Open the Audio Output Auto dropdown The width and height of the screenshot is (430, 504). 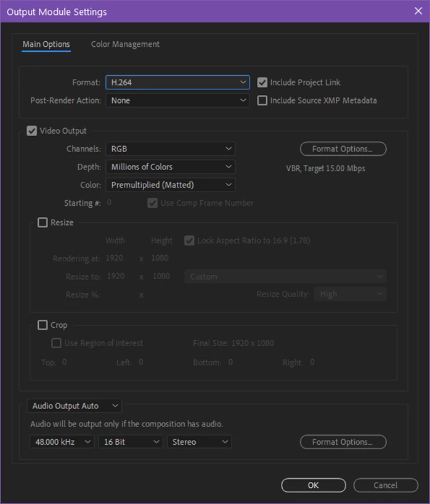(75, 406)
